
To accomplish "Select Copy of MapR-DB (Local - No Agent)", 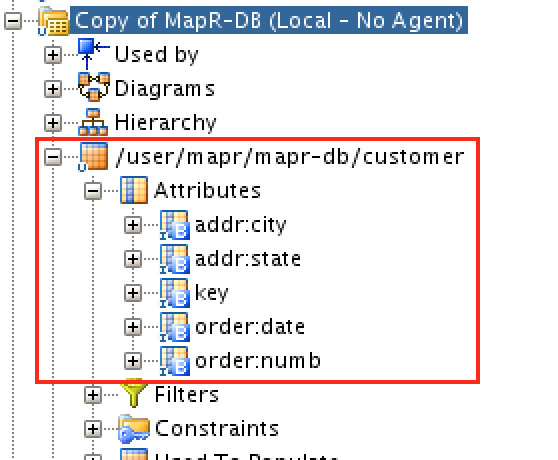I will coord(269,20).
